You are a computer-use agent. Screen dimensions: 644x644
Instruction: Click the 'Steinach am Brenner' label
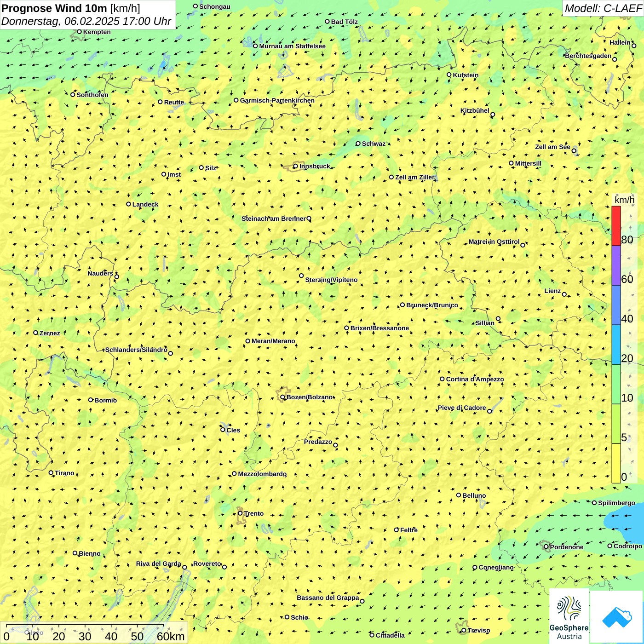pos(273,218)
